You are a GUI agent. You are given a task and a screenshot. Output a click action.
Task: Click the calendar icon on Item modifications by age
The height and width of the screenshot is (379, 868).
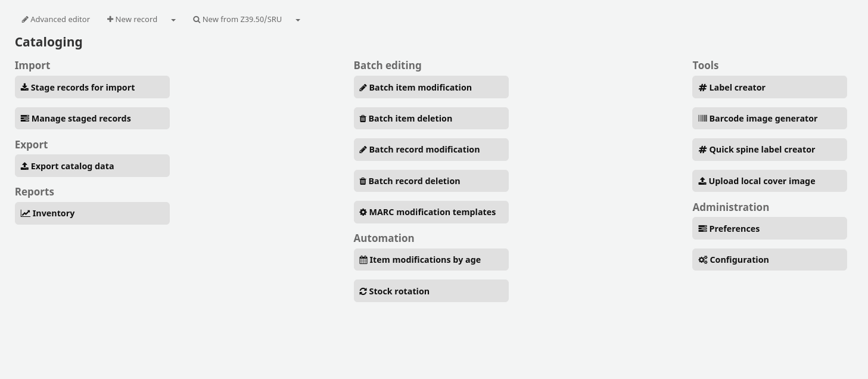[363, 260]
